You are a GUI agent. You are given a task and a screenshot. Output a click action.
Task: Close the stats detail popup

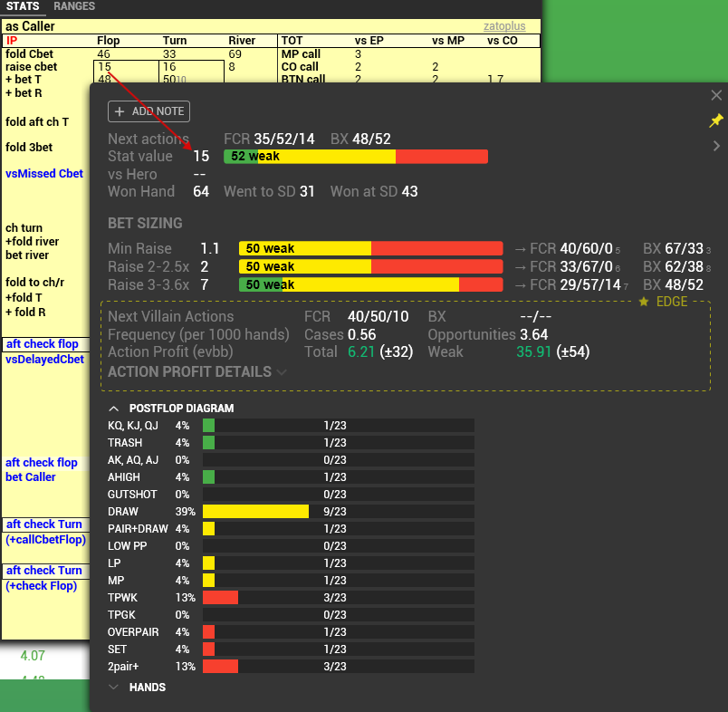point(716,94)
